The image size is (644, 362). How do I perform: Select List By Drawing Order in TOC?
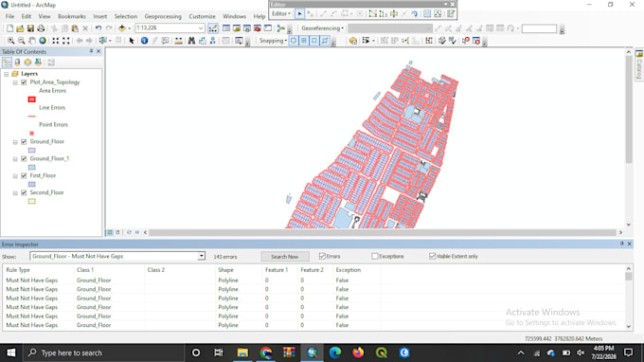click(7, 63)
